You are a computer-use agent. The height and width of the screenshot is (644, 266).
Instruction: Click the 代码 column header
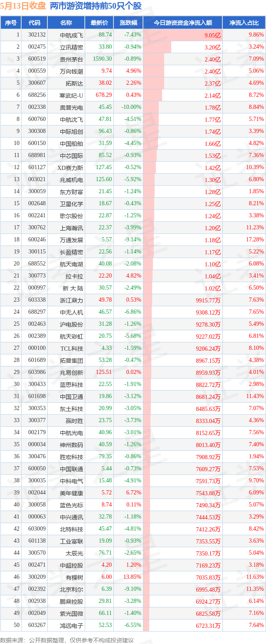34,23
